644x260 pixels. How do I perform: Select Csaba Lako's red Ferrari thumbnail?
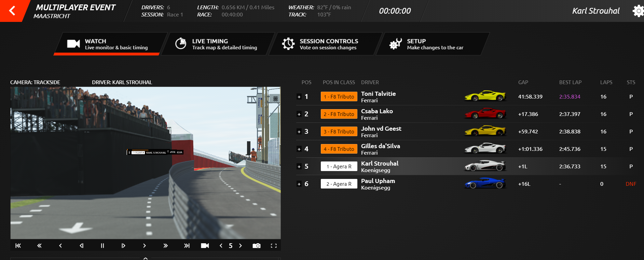[x=485, y=114]
